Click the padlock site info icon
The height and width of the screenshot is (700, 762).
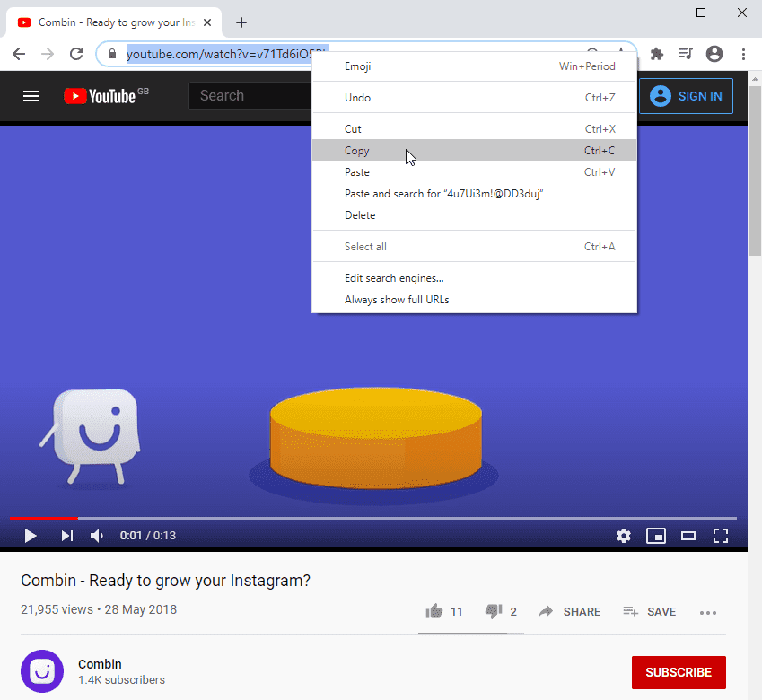click(x=112, y=54)
